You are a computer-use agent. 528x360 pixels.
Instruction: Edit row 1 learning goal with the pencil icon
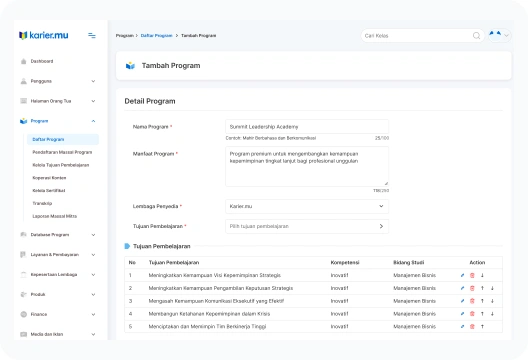click(x=462, y=275)
